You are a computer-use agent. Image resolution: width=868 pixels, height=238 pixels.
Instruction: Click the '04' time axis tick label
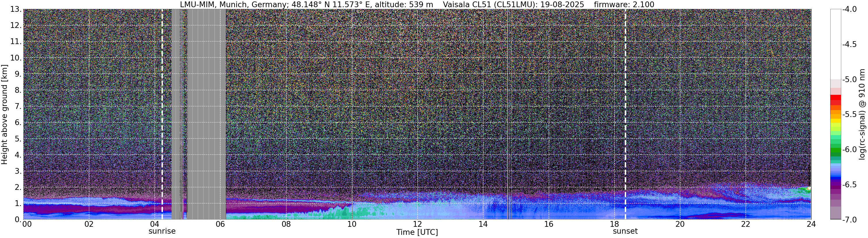point(154,224)
